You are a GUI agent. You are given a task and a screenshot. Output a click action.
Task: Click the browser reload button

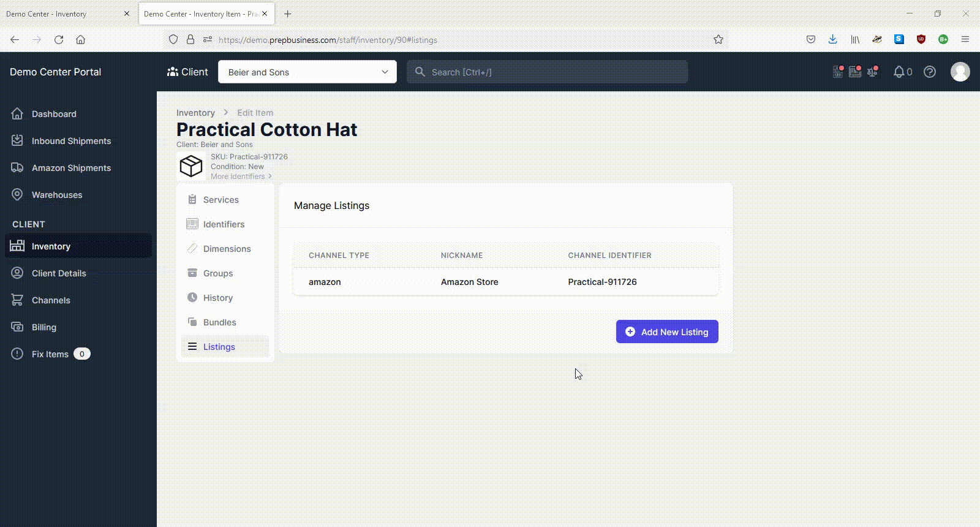[x=59, y=39]
